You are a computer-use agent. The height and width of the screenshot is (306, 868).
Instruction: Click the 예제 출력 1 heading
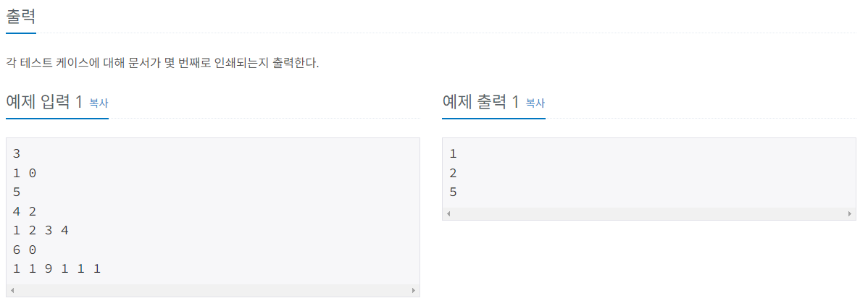[480, 101]
